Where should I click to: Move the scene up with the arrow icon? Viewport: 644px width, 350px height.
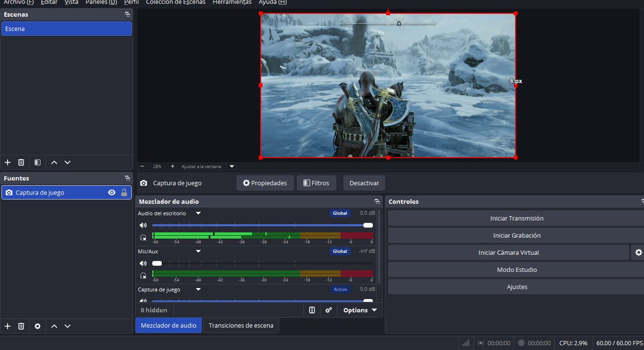pyautogui.click(x=54, y=162)
